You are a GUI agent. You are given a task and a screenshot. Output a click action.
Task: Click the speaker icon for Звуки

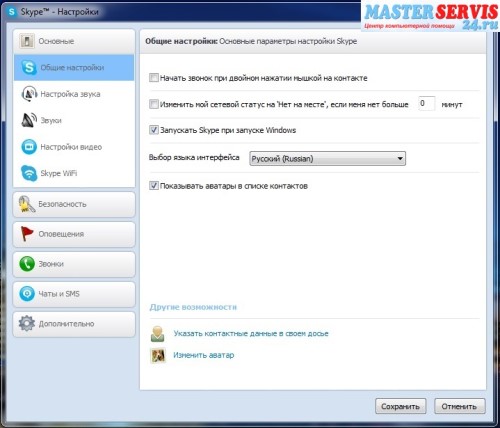[x=29, y=120]
